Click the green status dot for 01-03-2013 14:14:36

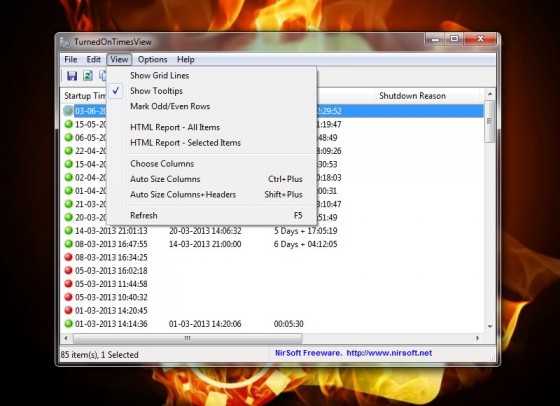coord(68,324)
